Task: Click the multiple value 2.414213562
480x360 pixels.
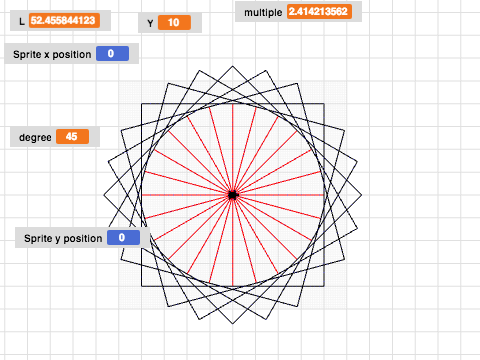Action: (x=319, y=12)
